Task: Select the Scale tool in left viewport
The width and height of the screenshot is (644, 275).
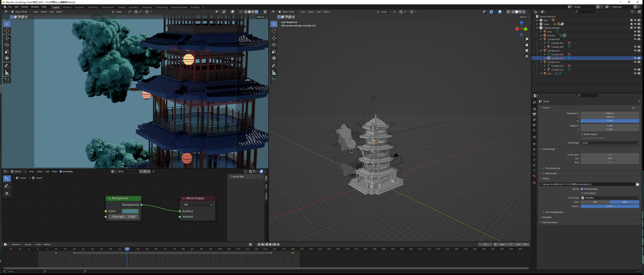Action: [x=7, y=51]
